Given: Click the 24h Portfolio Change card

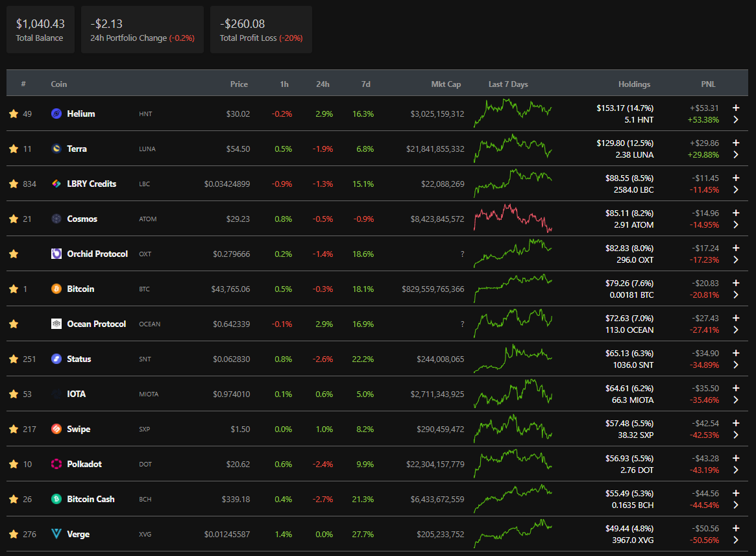Looking at the screenshot, I should [142, 29].
